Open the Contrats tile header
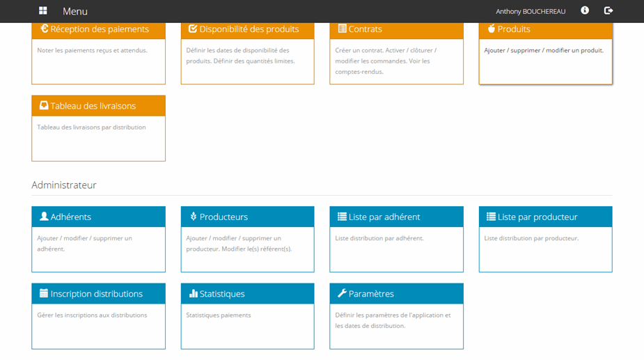Screen dimensions: 644x360 click(396, 29)
